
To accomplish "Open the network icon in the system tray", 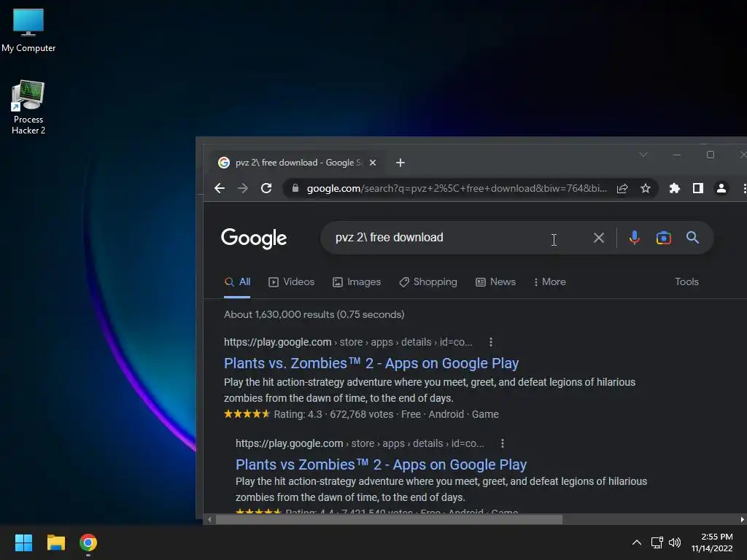I will (657, 542).
